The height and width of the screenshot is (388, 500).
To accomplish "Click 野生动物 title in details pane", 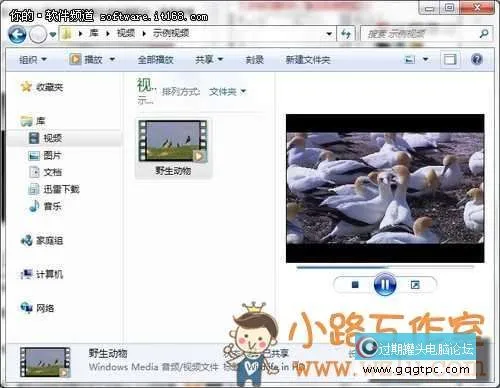I will 108,353.
